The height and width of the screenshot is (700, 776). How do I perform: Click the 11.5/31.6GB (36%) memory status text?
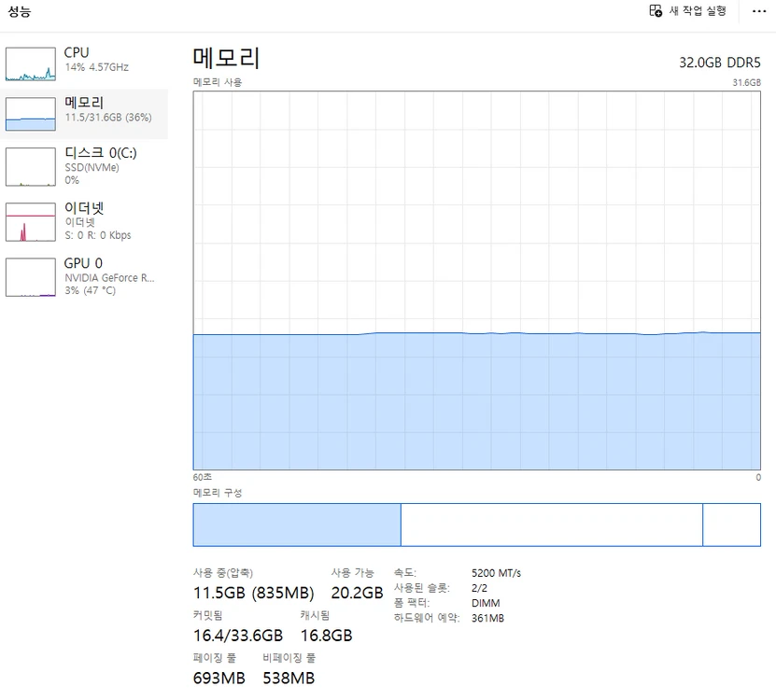point(108,118)
